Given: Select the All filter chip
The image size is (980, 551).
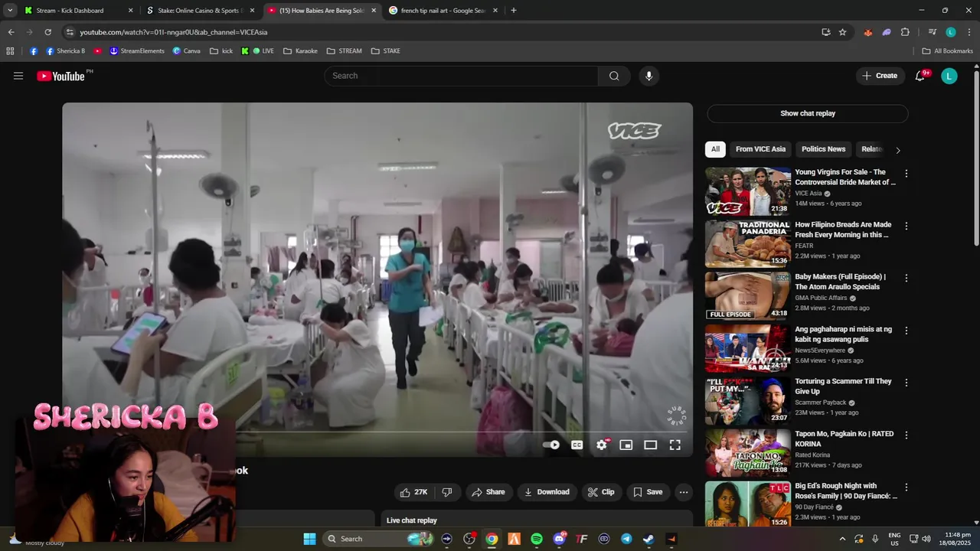Looking at the screenshot, I should (x=715, y=149).
